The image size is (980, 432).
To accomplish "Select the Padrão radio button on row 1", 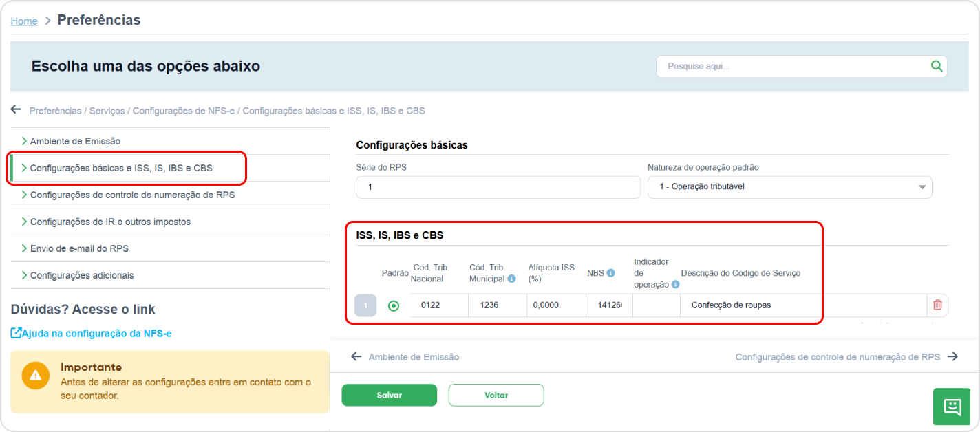I will point(394,305).
